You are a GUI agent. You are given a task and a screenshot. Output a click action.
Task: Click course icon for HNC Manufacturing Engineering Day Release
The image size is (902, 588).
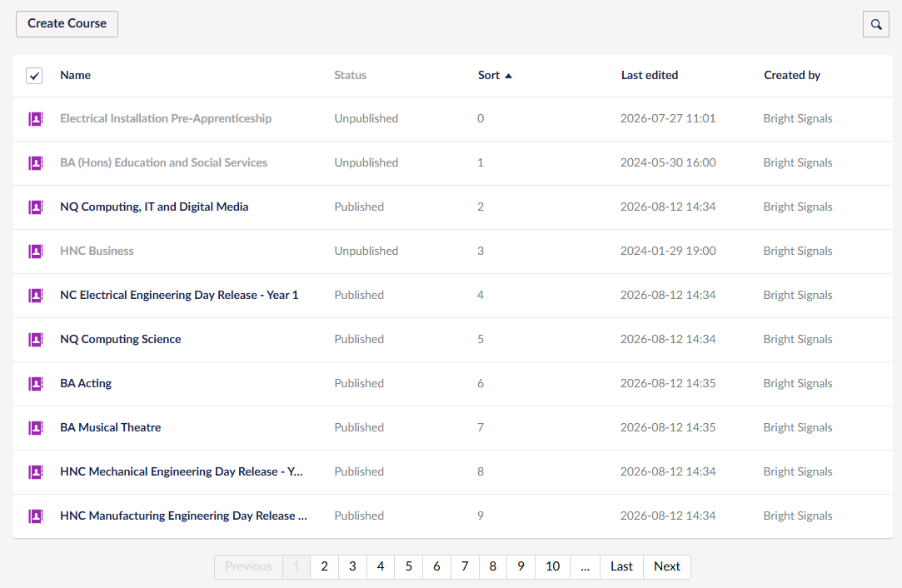point(36,516)
